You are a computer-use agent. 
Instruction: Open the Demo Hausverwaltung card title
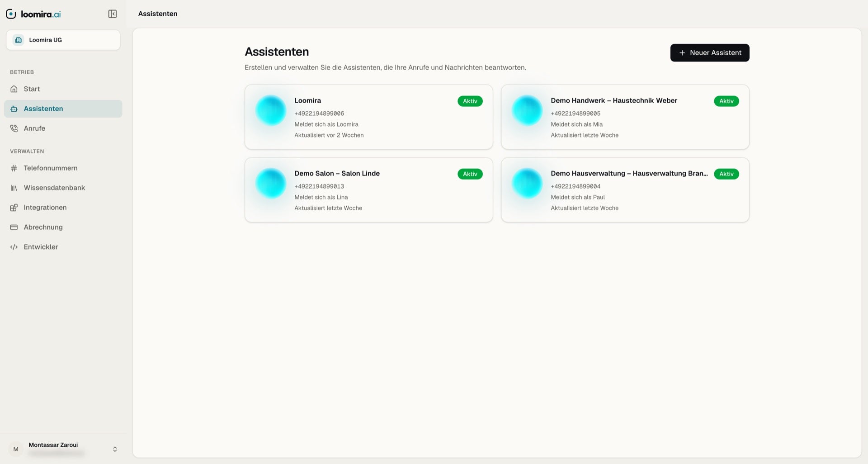(629, 174)
